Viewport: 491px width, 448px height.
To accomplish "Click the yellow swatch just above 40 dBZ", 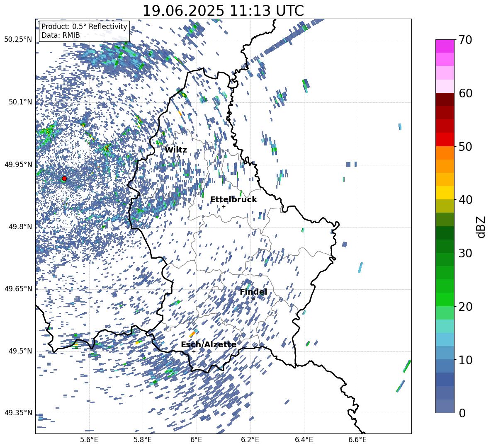I will [445, 193].
